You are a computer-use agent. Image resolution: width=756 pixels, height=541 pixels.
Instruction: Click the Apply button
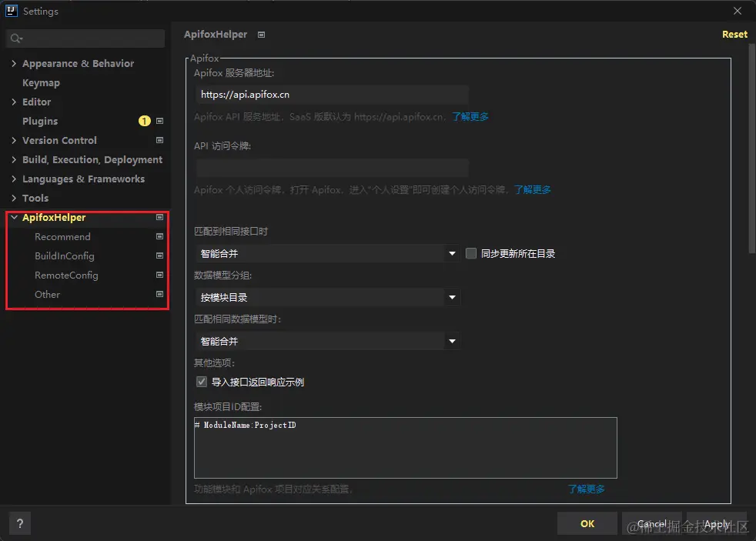tap(717, 523)
